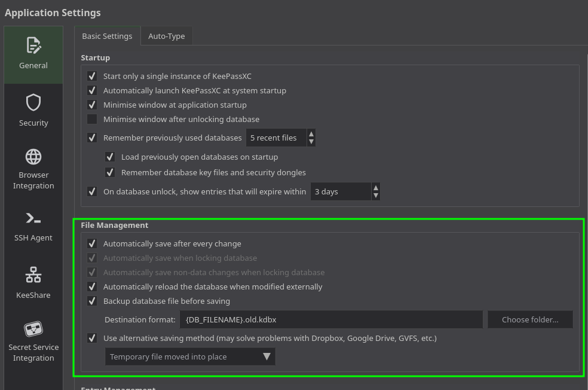Toggle Remember previously used databases checkbox

92,138
